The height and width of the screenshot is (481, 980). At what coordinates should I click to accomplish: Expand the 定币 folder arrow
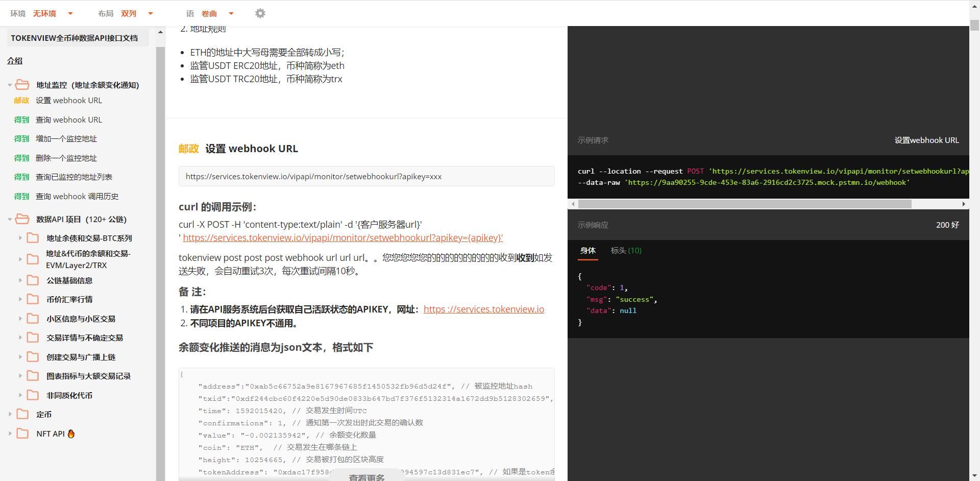tap(10, 414)
